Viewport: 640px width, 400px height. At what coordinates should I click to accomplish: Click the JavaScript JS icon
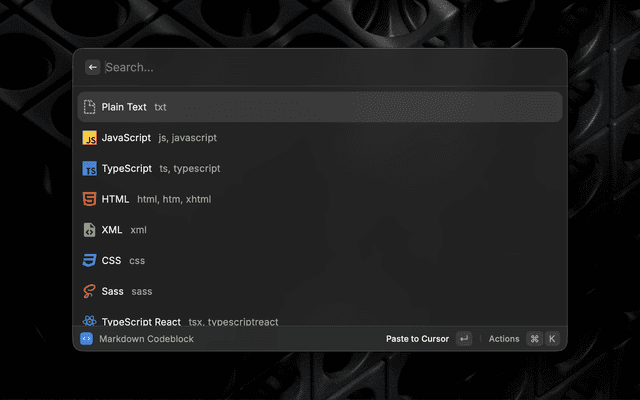coord(89,138)
